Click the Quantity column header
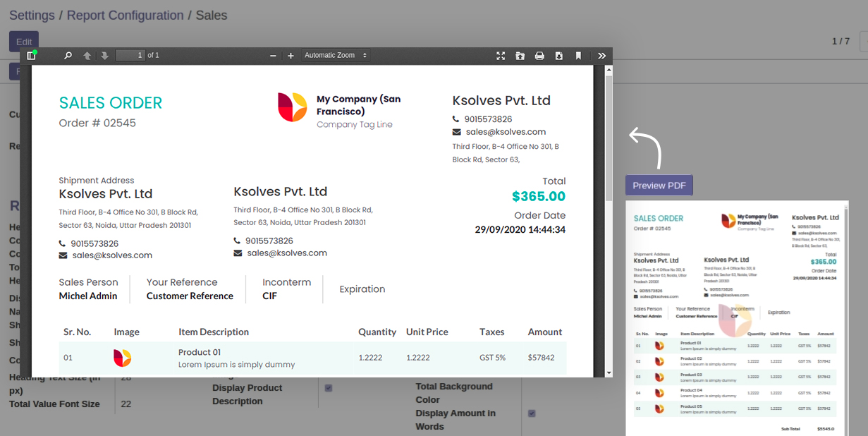The image size is (868, 436). [x=377, y=332]
